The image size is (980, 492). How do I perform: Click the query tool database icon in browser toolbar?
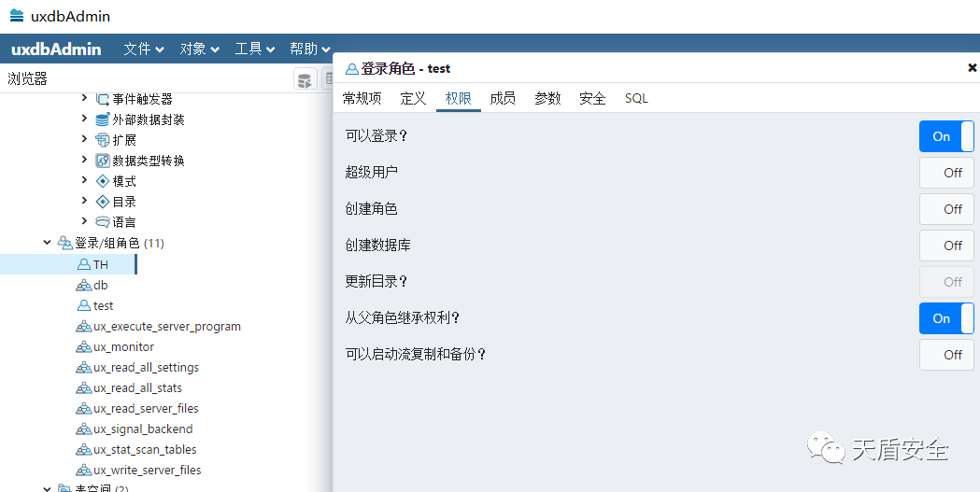pos(305,80)
